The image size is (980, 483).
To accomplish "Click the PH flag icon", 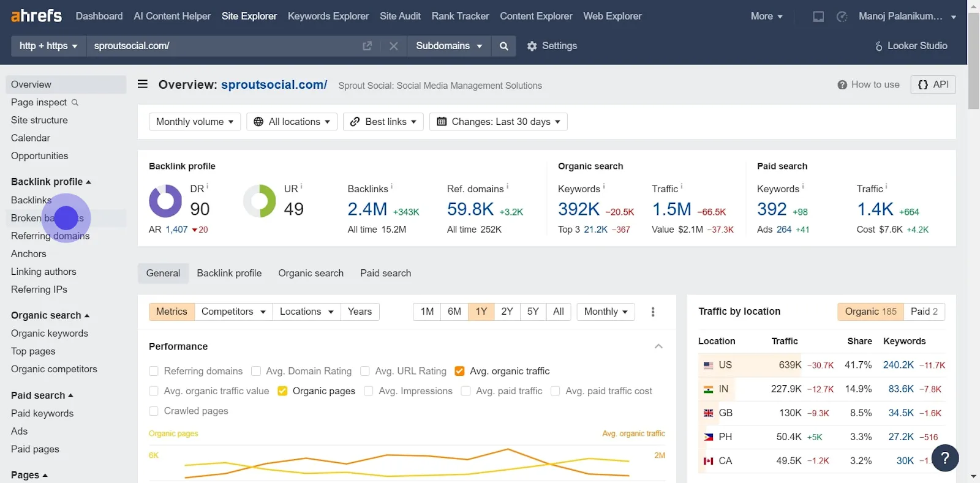I will pos(708,437).
